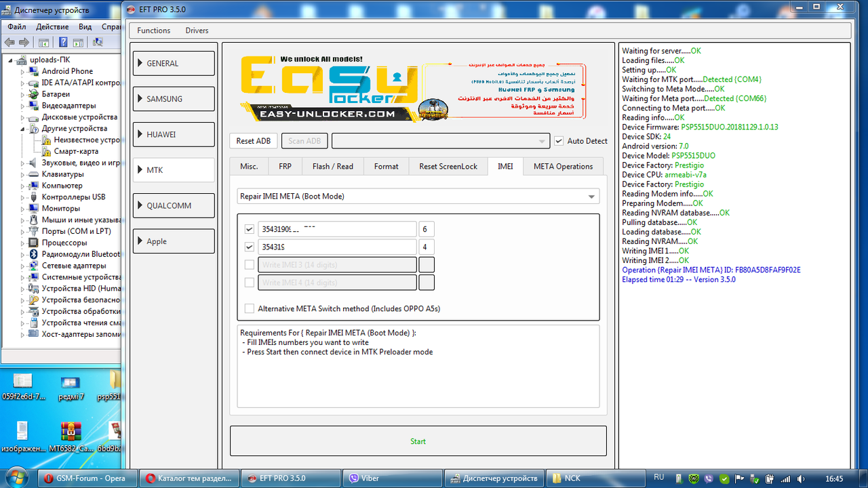This screenshot has width=868, height=488.
Task: Switch to the Reset ScreenLock tab
Action: 448,166
